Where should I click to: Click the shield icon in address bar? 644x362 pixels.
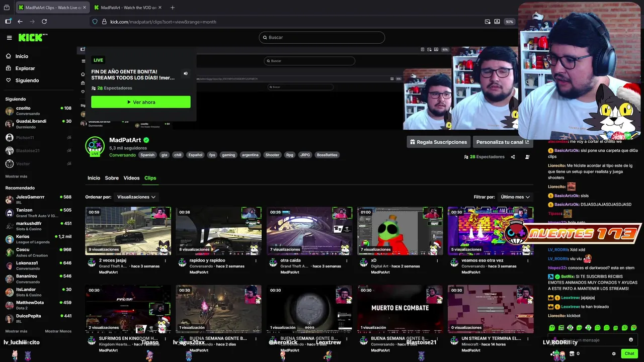[x=95, y=22]
